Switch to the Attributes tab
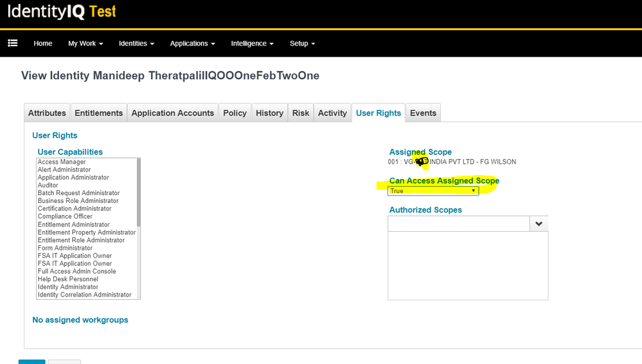 click(47, 113)
